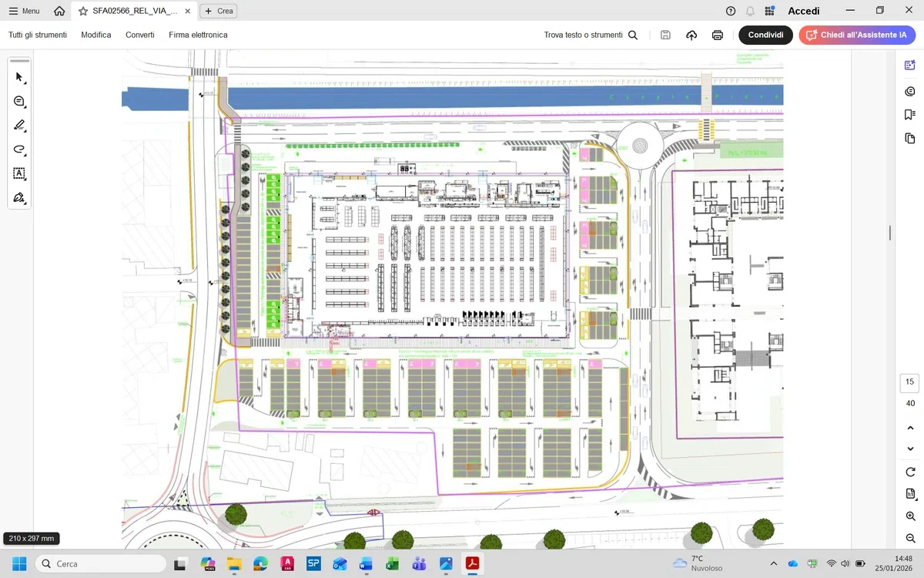The height and width of the screenshot is (578, 924).
Task: Open the hamburger Menu
Action: (24, 11)
